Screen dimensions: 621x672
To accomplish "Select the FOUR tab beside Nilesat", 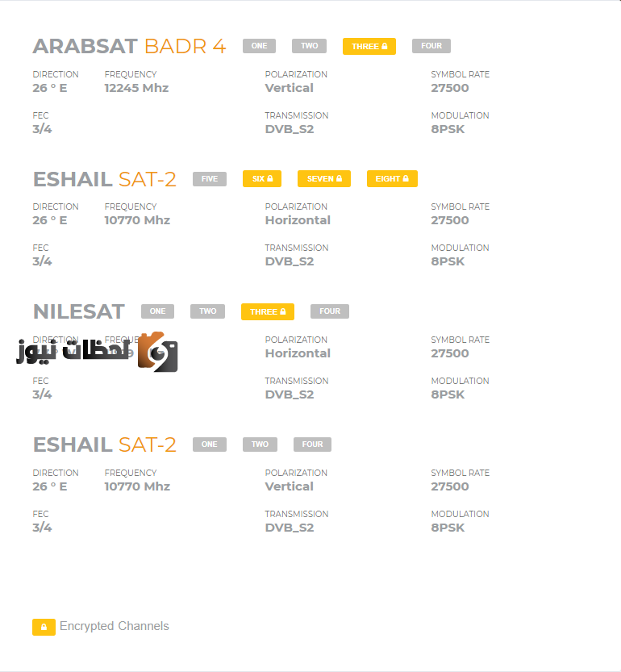I will pos(330,311).
